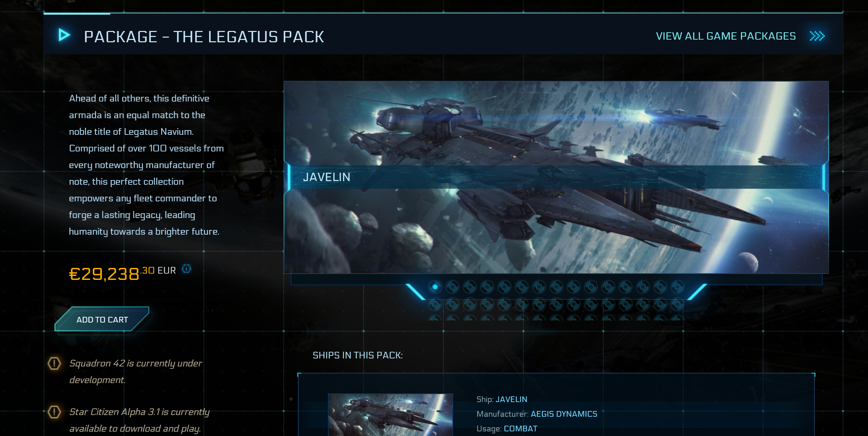Select the first active carousel dot
Screen dimensions: 868x436
(435, 287)
